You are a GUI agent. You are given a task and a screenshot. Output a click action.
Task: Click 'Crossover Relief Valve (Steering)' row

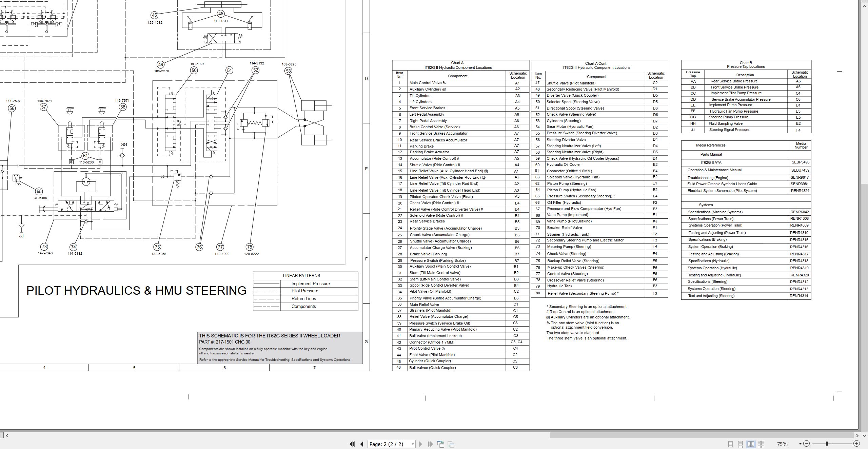point(599,280)
